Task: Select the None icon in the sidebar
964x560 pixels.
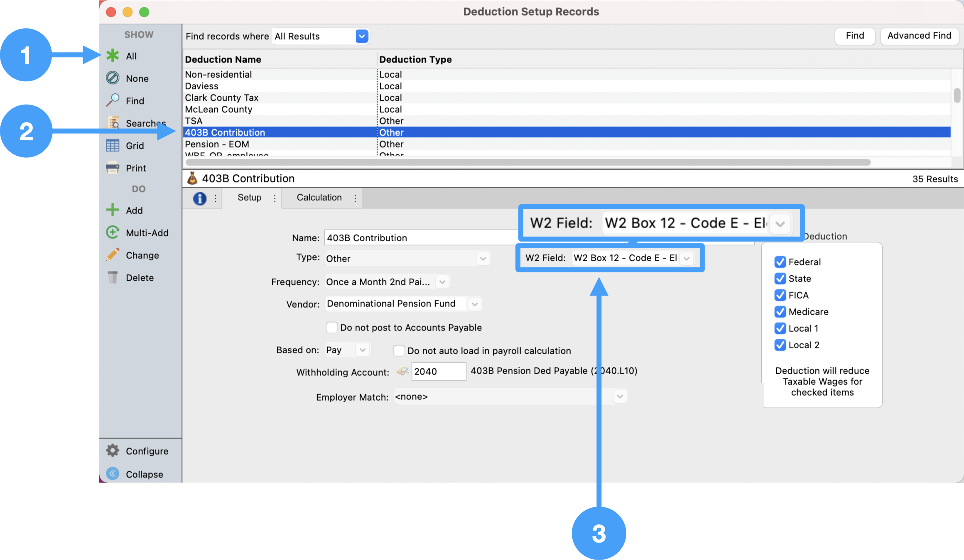Action: pos(113,78)
